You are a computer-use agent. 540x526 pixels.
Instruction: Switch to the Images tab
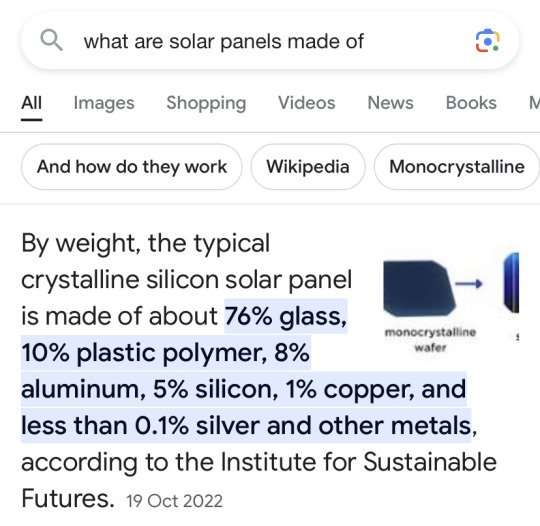(x=104, y=103)
